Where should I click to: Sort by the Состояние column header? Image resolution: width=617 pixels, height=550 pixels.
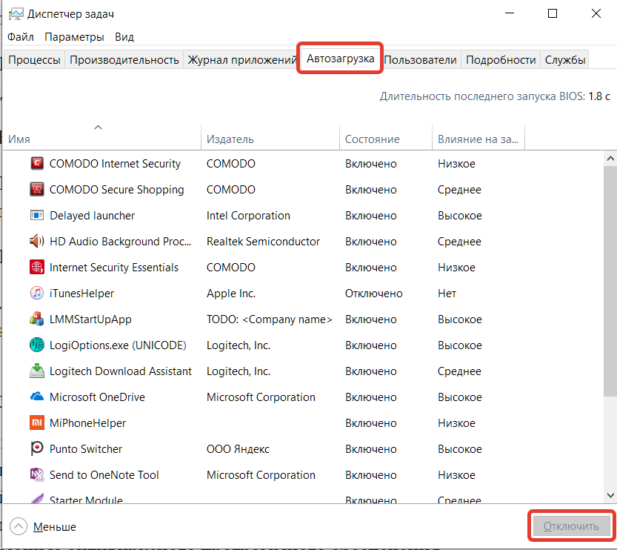click(386, 137)
